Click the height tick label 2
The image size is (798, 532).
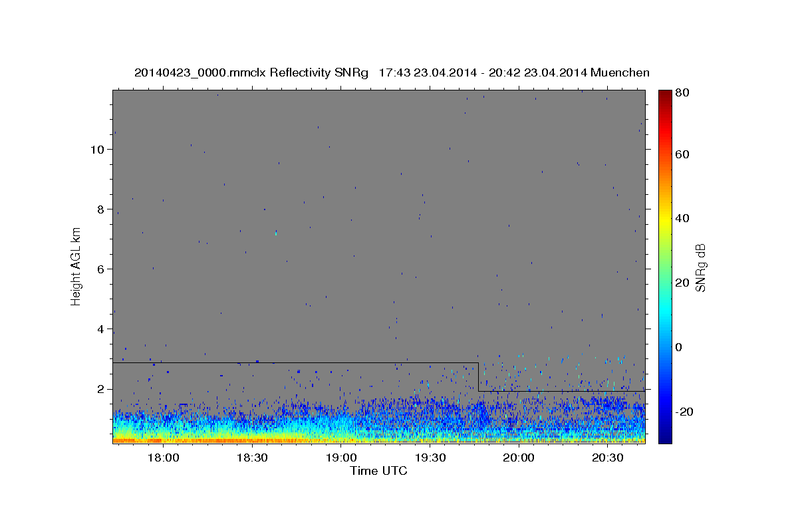pos(100,389)
